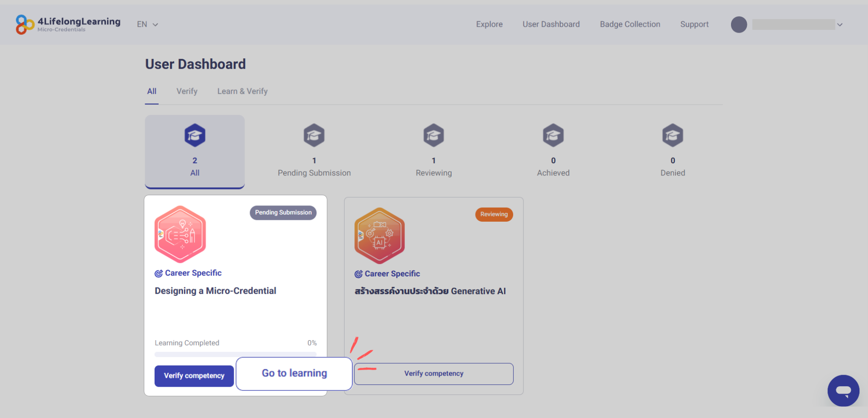
Task: Filter by Achieved cap icon
Action: 553,135
